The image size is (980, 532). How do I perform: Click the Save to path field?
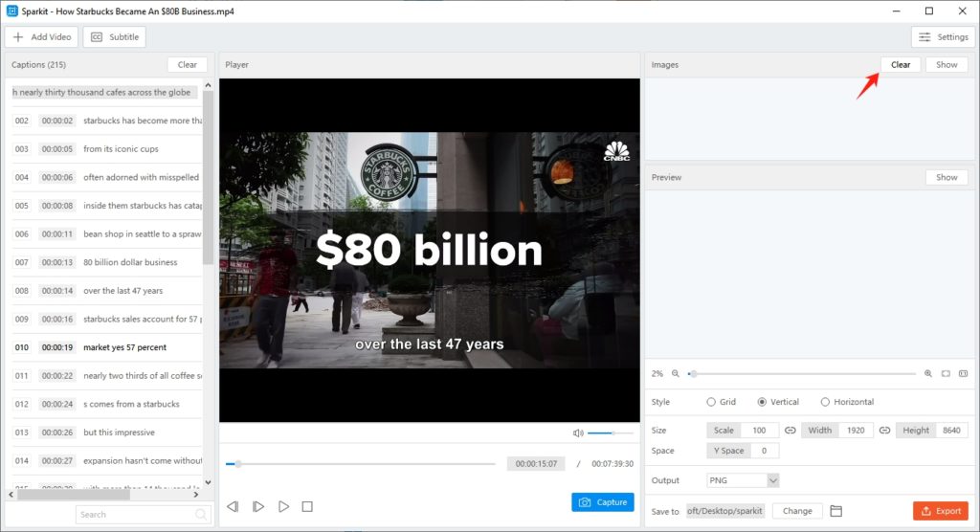(x=725, y=511)
